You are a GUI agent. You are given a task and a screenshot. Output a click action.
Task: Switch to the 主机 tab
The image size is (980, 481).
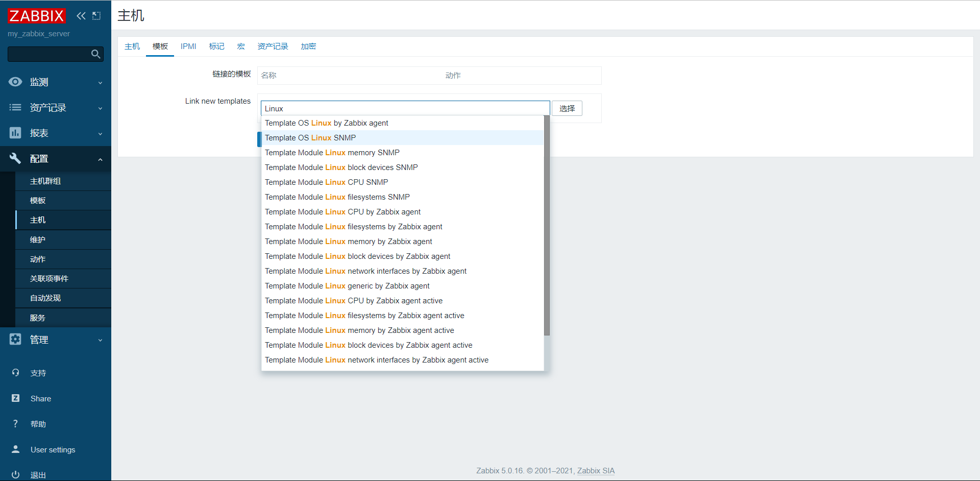coord(132,46)
